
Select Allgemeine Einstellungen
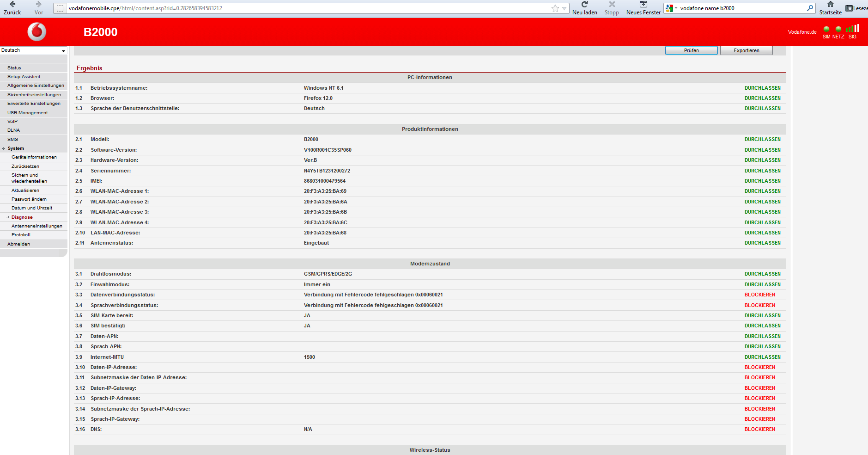click(x=36, y=86)
